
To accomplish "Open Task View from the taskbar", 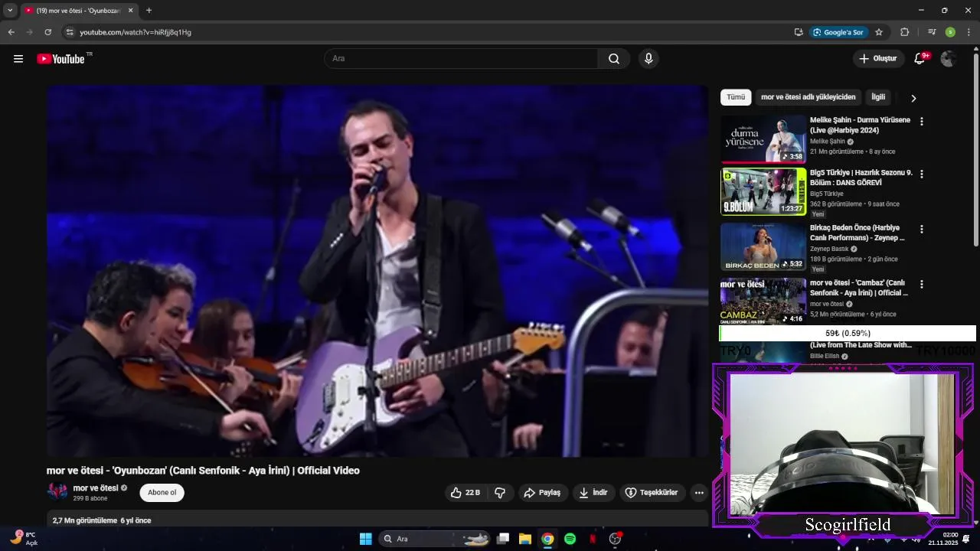I will pyautogui.click(x=503, y=539).
